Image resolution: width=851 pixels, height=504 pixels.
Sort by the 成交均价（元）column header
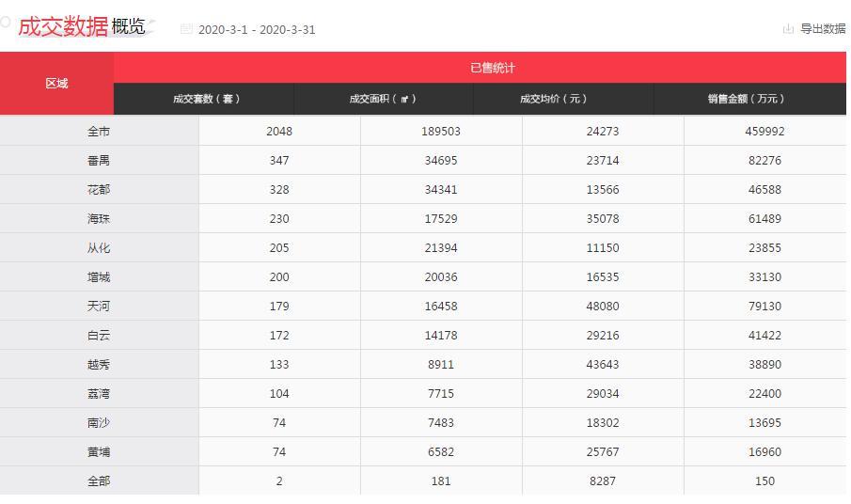[563, 99]
